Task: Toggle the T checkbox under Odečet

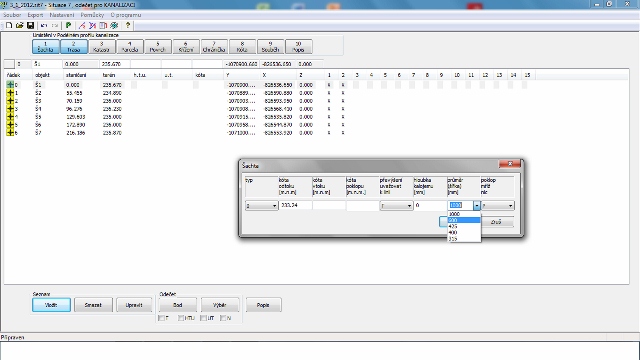Action: coord(161,318)
